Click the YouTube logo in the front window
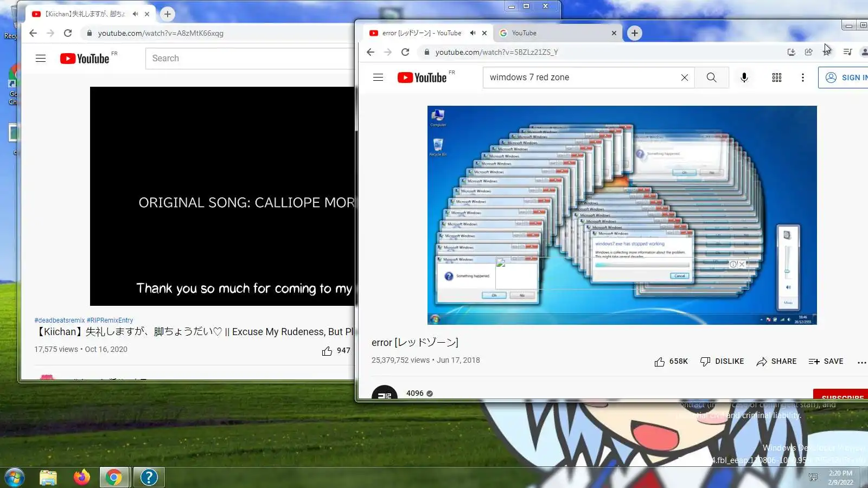868x488 pixels. coord(422,78)
